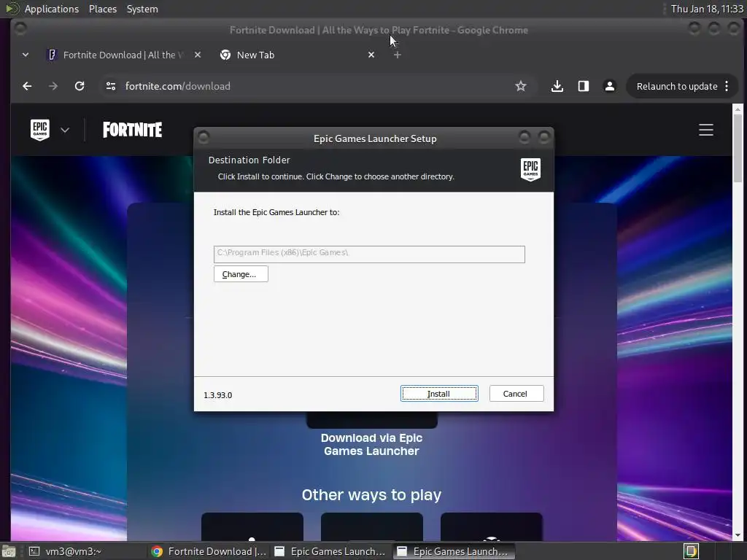Close the New Tab tab
Image resolution: width=747 pixels, height=560 pixels.
[371, 55]
